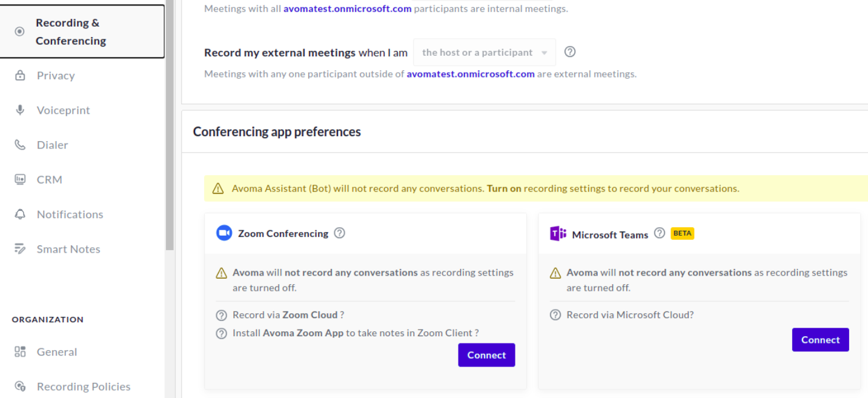The width and height of the screenshot is (868, 398).
Task: Click the Microsoft Teams logo icon
Action: (558, 233)
